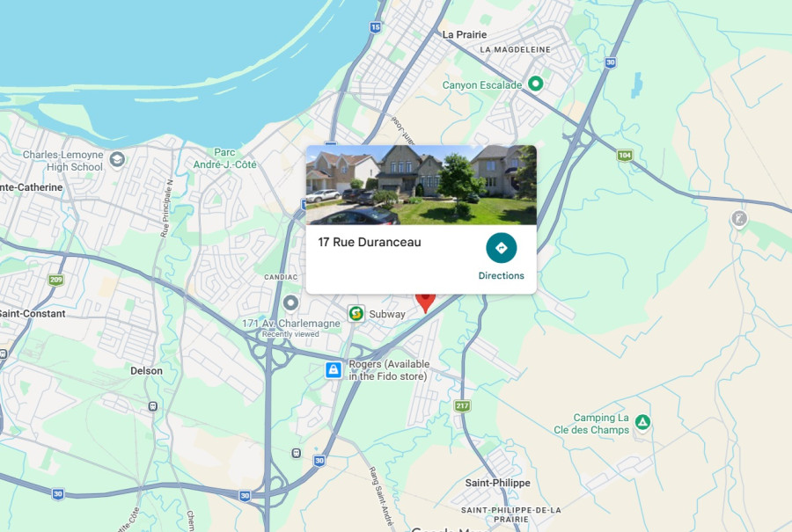Click the Highway 104 route shield
Image resolution: width=792 pixels, height=532 pixels.
[625, 156]
